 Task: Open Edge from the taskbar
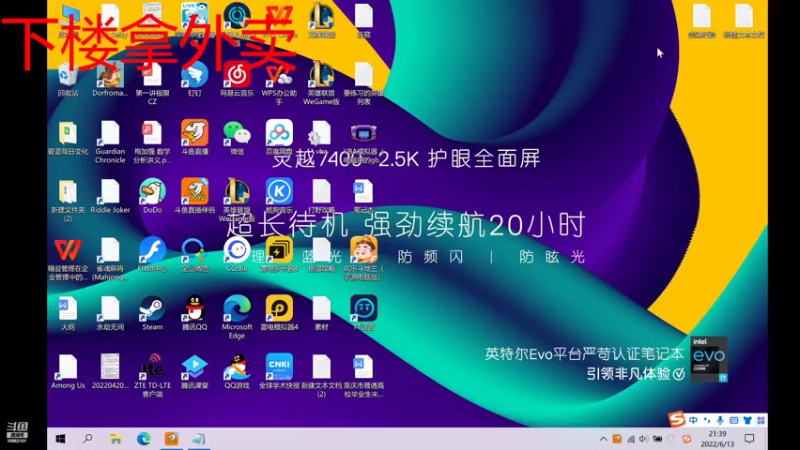[143, 439]
